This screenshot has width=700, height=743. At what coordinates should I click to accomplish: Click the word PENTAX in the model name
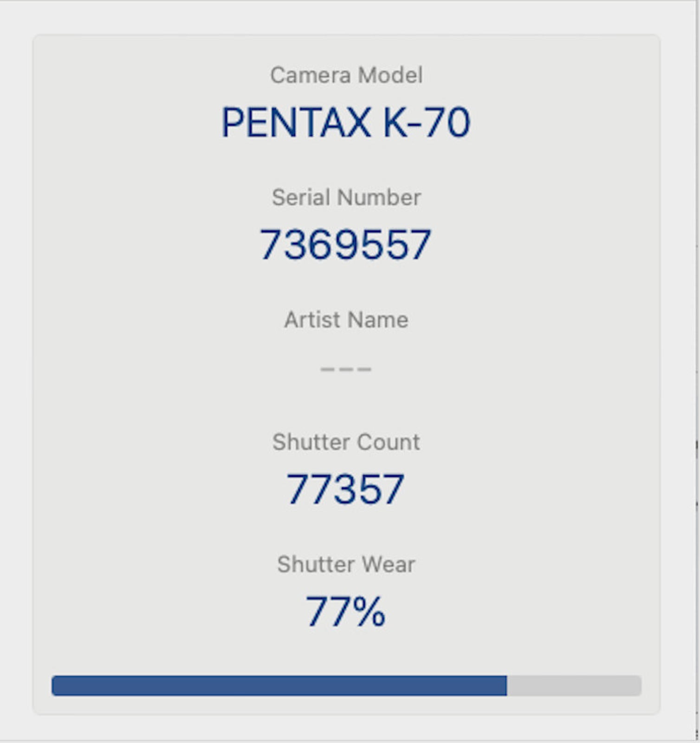click(x=296, y=123)
